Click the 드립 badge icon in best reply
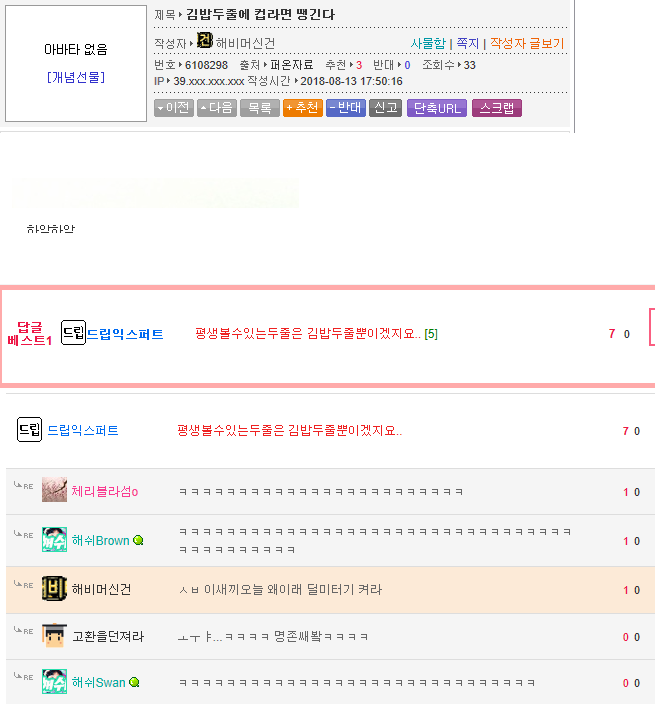This screenshot has height=726, width=666. [73, 333]
